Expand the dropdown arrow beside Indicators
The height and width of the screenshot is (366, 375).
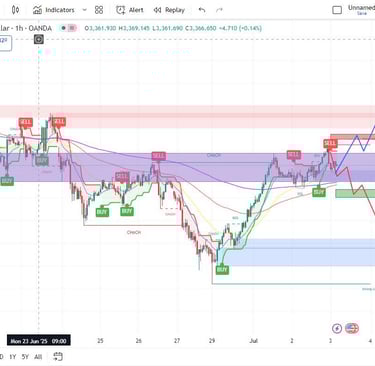coord(84,10)
